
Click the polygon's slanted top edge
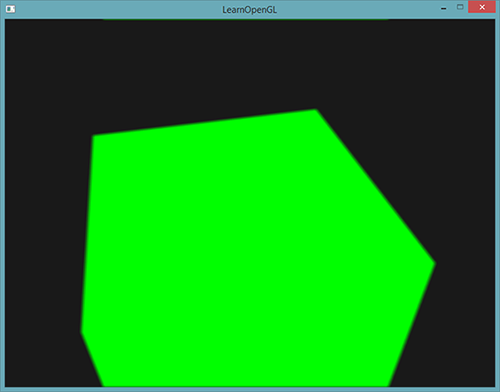click(204, 123)
